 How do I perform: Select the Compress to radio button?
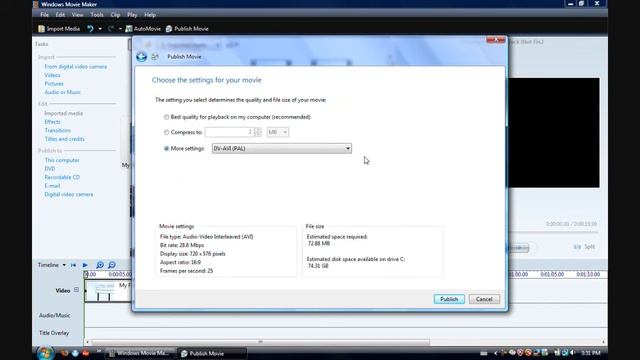(166, 132)
